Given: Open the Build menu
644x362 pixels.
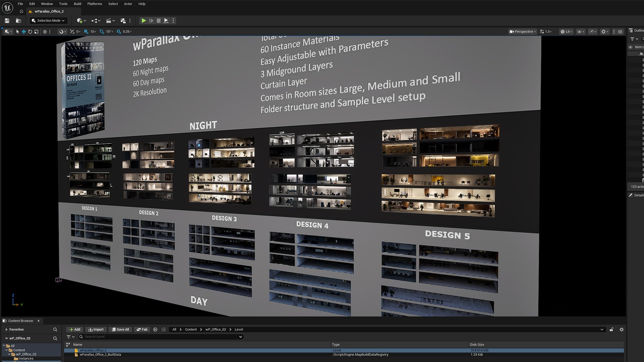Looking at the screenshot, I should pyautogui.click(x=77, y=4).
